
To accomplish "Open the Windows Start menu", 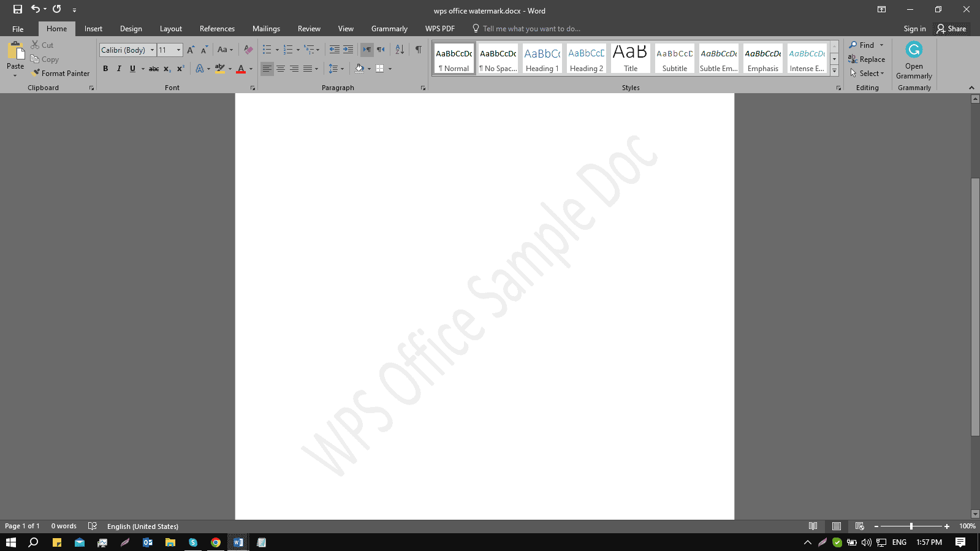I will (x=11, y=542).
